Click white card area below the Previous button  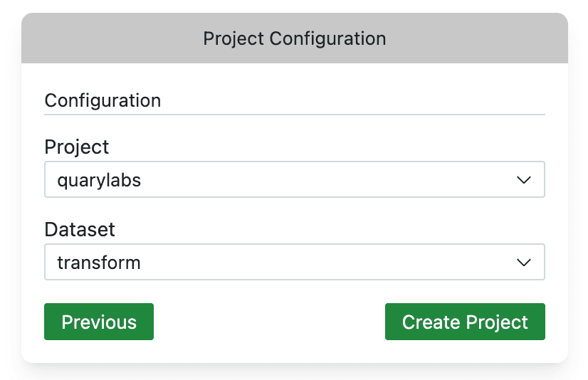[99, 352]
